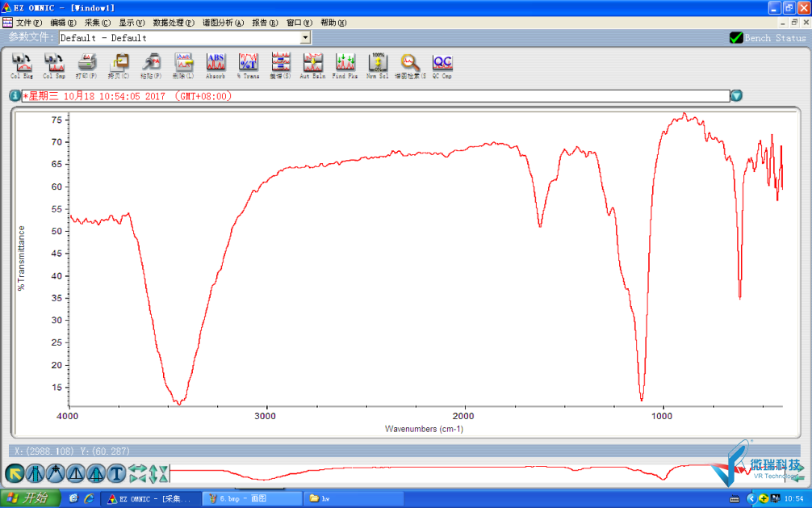812x508 pixels.
Task: Run Aut Bsln automatic baseline correction
Action: 313,65
